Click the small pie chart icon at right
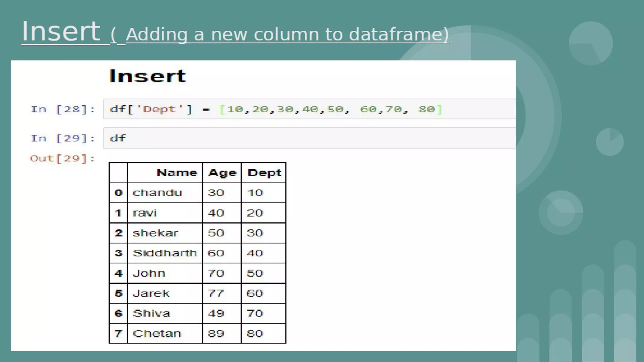The height and width of the screenshot is (362, 644). point(609,142)
